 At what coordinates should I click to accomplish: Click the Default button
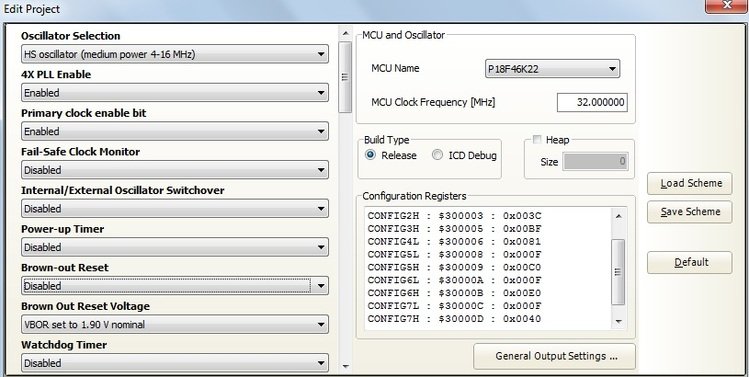[690, 262]
